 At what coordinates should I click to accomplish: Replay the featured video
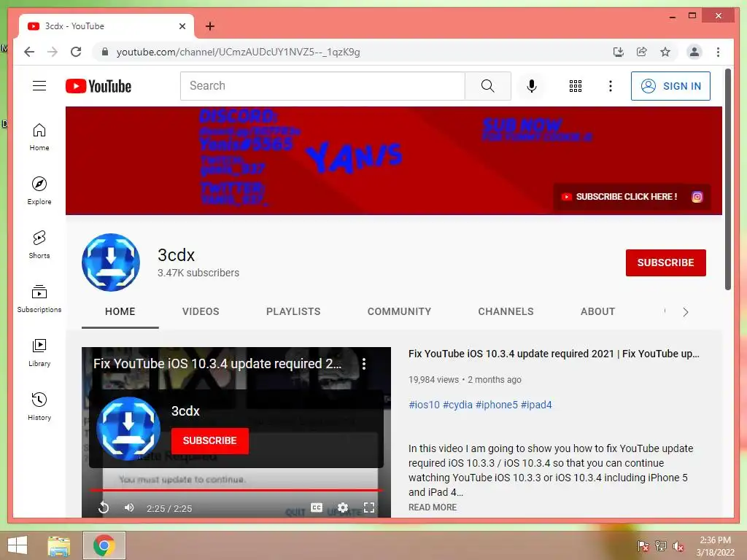coord(104,507)
